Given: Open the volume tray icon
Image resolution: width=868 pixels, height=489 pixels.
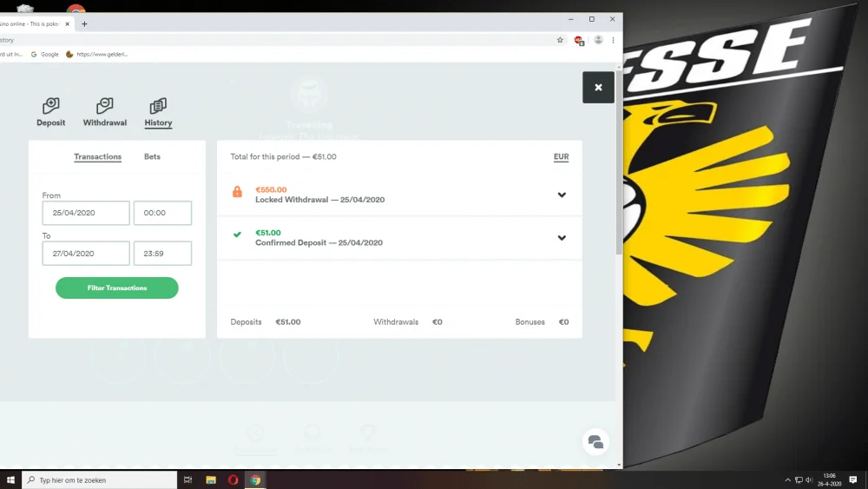Looking at the screenshot, I should point(809,480).
